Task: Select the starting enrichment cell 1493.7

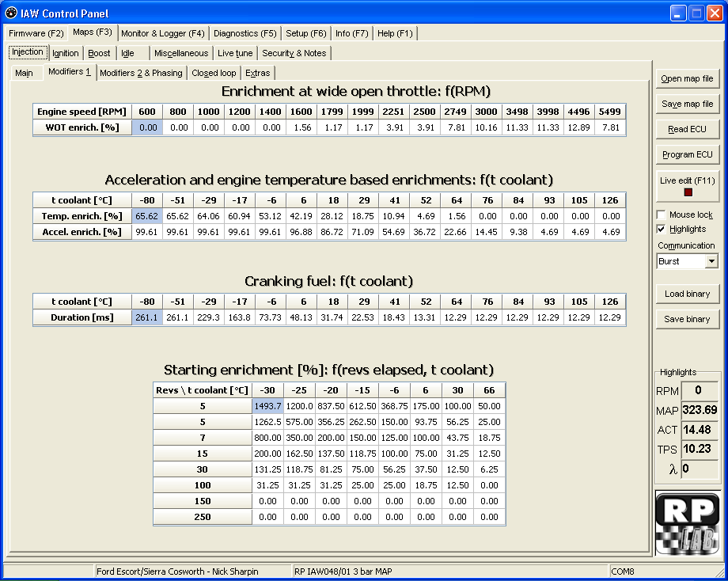Action: pyautogui.click(x=268, y=406)
